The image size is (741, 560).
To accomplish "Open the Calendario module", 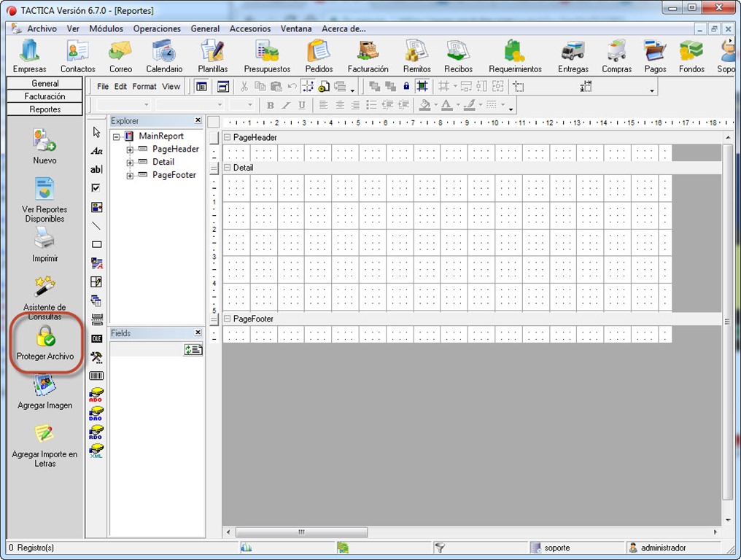I will pyautogui.click(x=164, y=55).
